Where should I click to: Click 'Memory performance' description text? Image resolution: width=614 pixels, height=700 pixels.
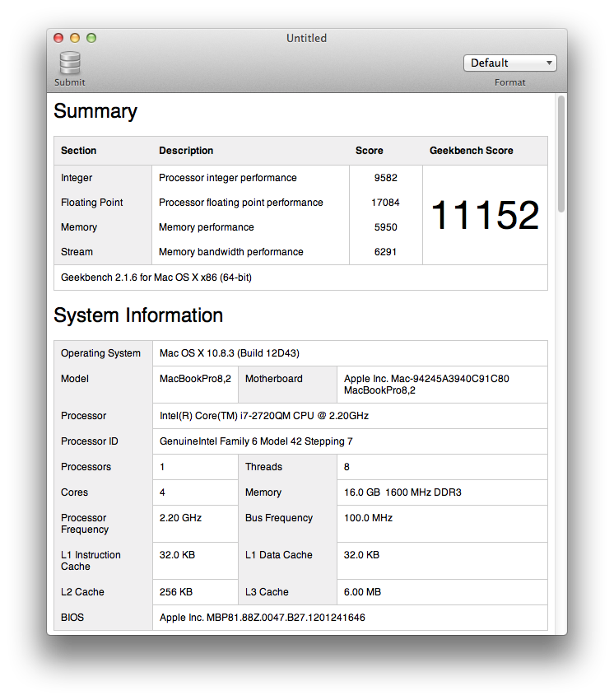click(206, 227)
